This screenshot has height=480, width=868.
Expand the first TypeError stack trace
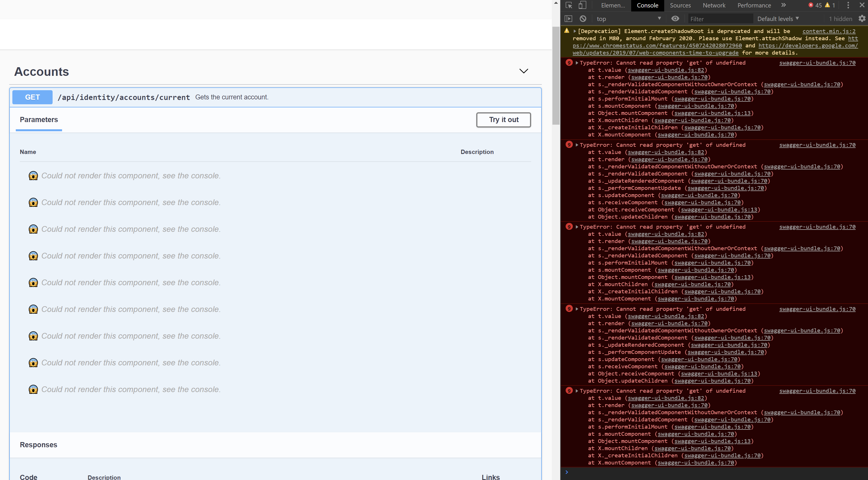[x=577, y=63]
